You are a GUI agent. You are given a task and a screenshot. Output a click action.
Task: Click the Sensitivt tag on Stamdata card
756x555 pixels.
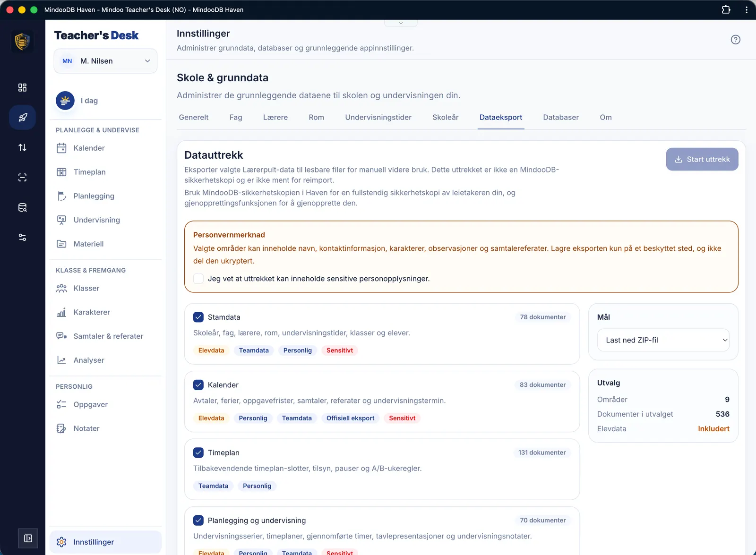(x=340, y=350)
